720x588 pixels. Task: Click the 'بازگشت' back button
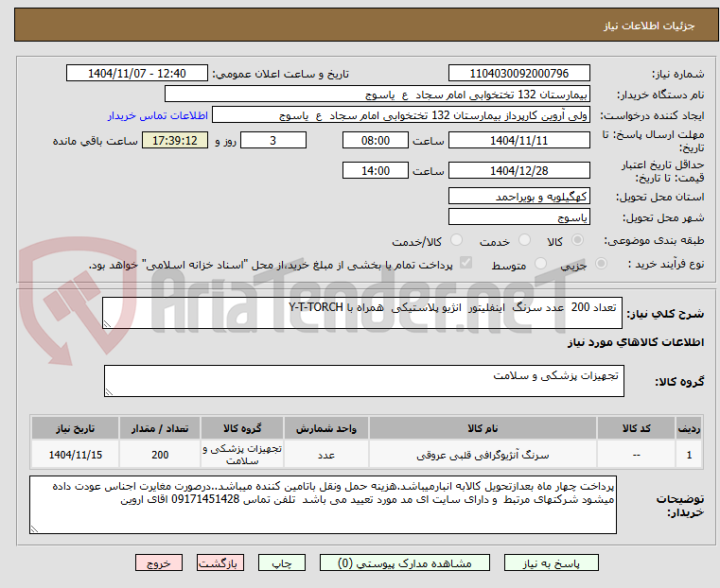pyautogui.click(x=220, y=562)
